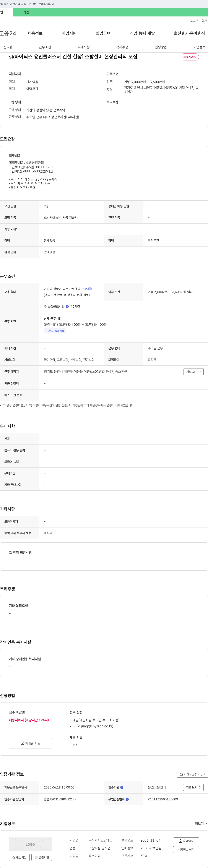The height and width of the screenshot is (868, 208).
Task: Click the 근로자수 value 30명
Action: [144, 855]
